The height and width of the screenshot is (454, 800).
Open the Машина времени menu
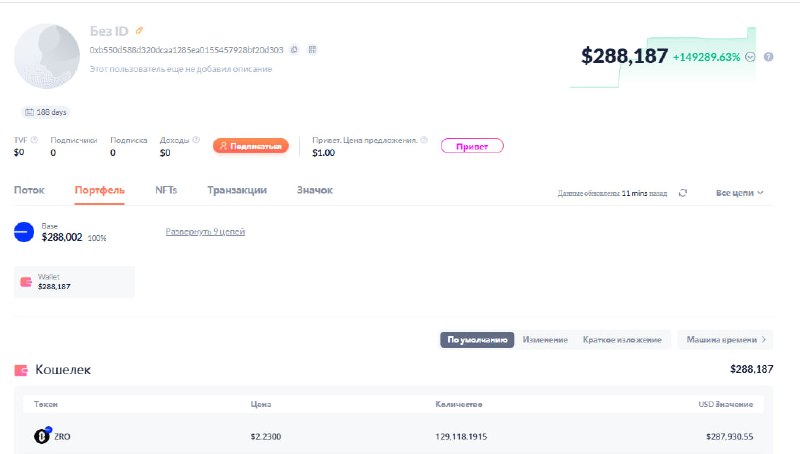coord(727,340)
